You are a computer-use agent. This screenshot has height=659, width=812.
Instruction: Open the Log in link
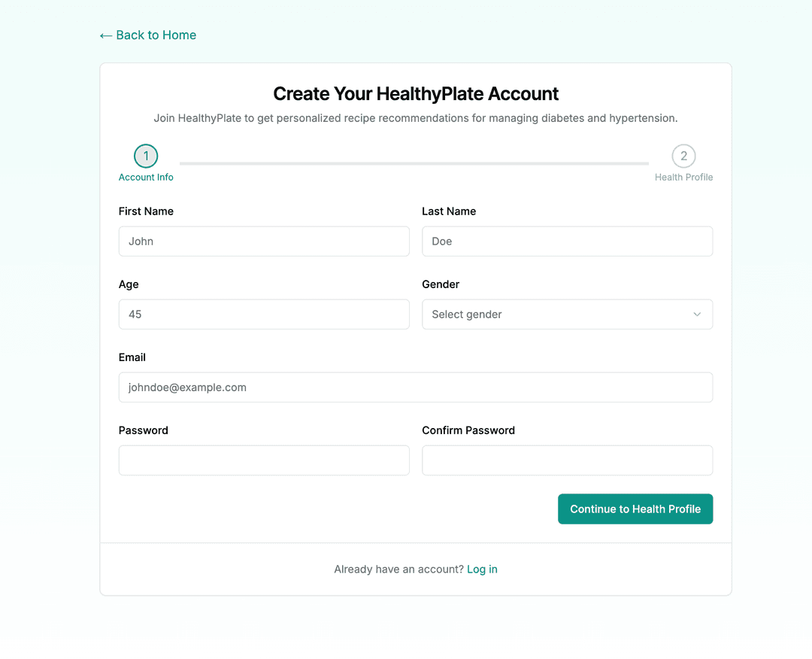pos(482,569)
